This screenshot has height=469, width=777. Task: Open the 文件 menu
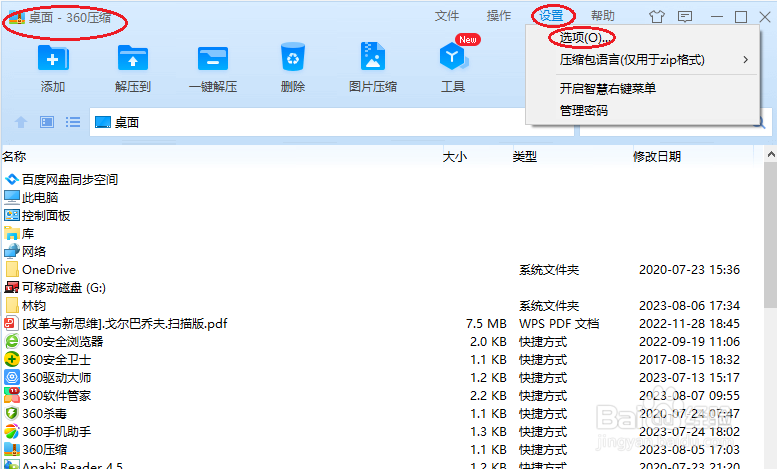447,16
